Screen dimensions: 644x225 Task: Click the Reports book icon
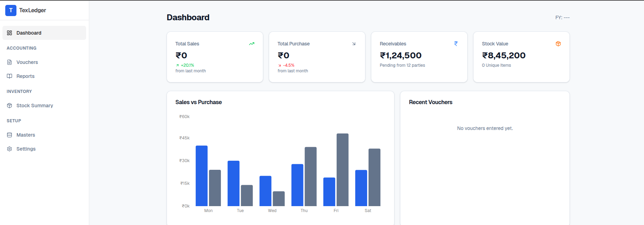[x=9, y=76]
